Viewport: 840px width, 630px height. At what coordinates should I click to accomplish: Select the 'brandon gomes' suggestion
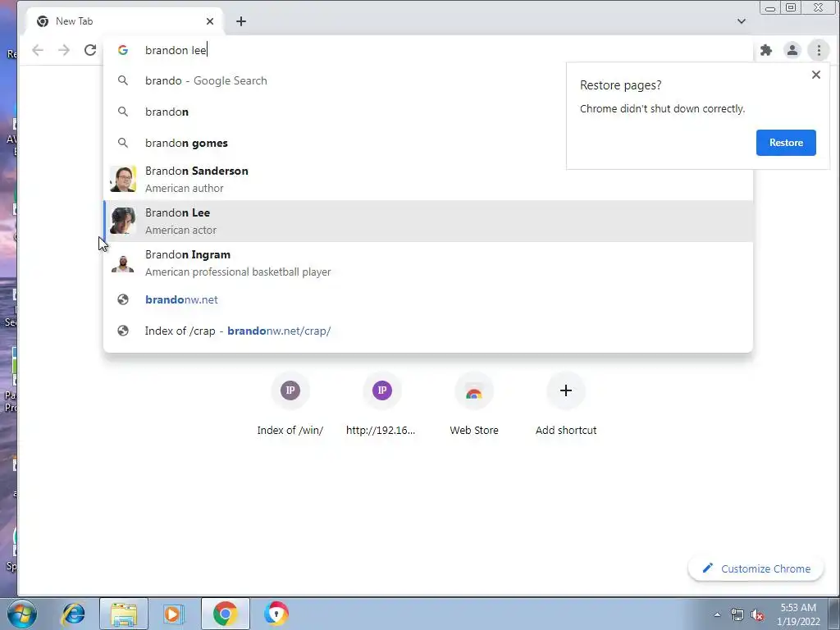[x=428, y=143]
